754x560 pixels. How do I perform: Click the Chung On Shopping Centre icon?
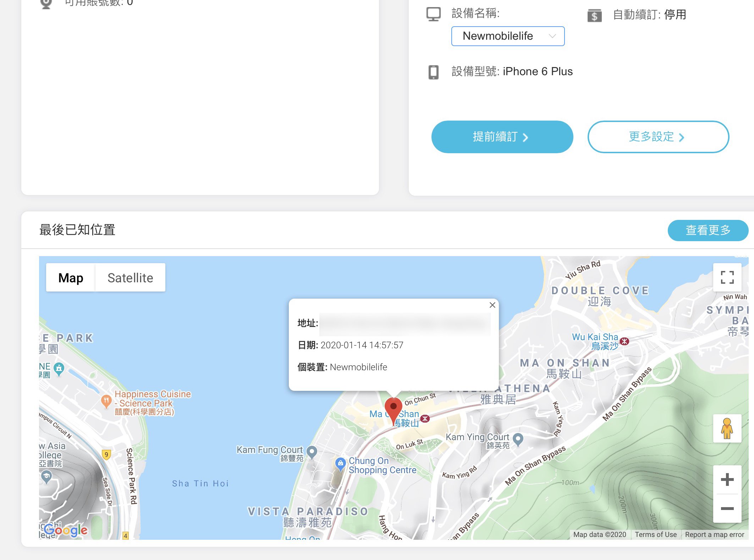(340, 464)
